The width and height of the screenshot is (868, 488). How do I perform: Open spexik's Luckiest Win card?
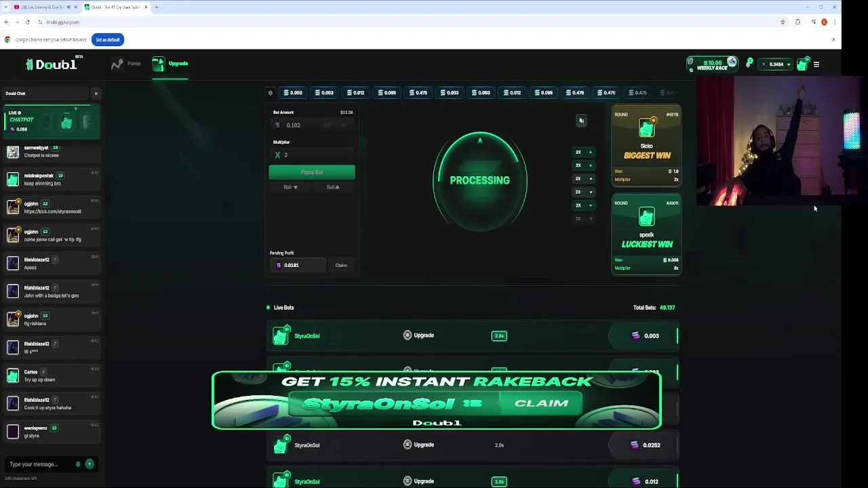(646, 235)
